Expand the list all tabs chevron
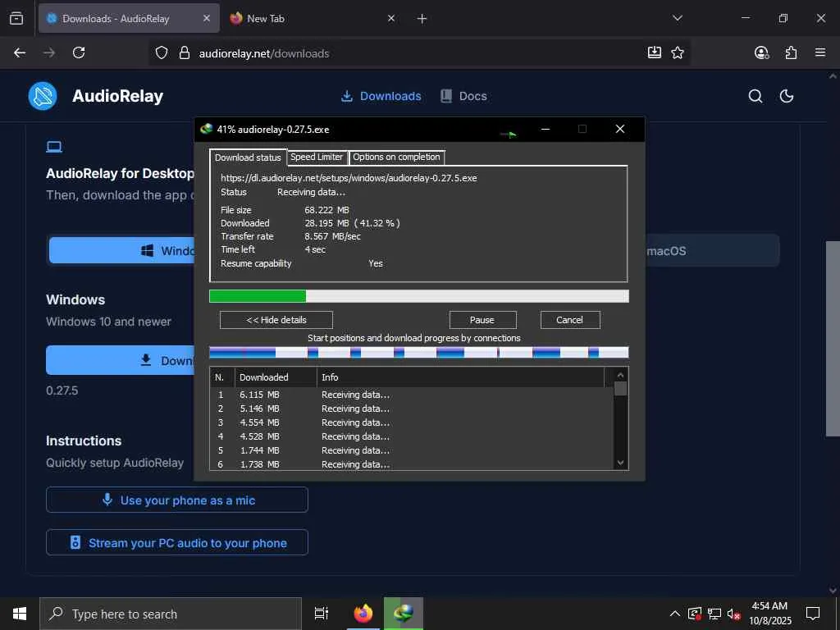 [677, 18]
